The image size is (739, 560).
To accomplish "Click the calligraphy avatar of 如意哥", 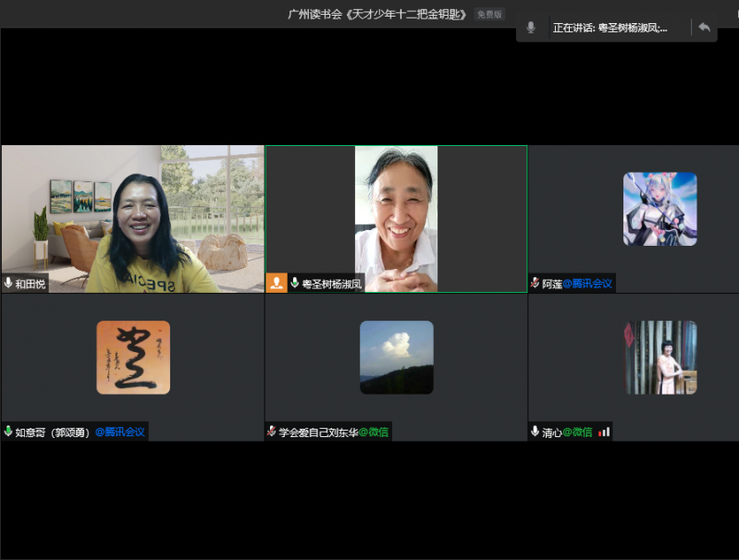I will tap(133, 358).
